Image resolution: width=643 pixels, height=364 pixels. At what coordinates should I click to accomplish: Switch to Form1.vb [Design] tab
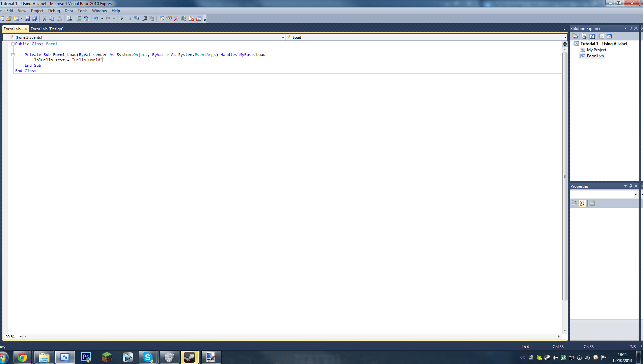[x=47, y=29]
